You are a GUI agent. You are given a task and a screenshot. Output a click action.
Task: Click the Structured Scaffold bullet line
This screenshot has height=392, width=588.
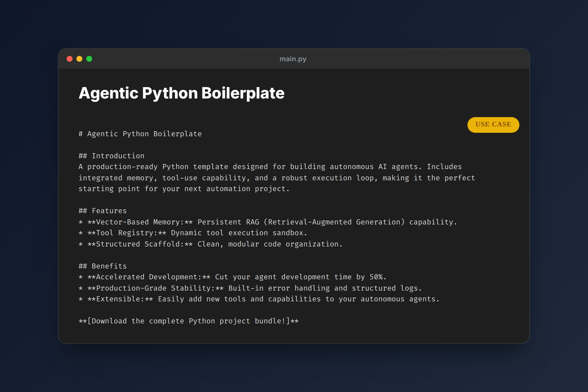(x=210, y=244)
